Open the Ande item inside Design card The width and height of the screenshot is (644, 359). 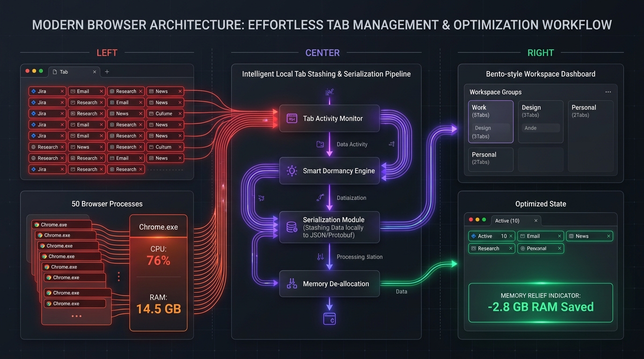pos(541,128)
